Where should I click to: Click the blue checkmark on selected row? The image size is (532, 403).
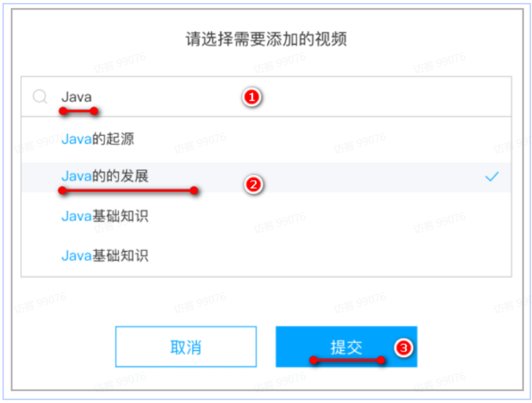(x=491, y=176)
